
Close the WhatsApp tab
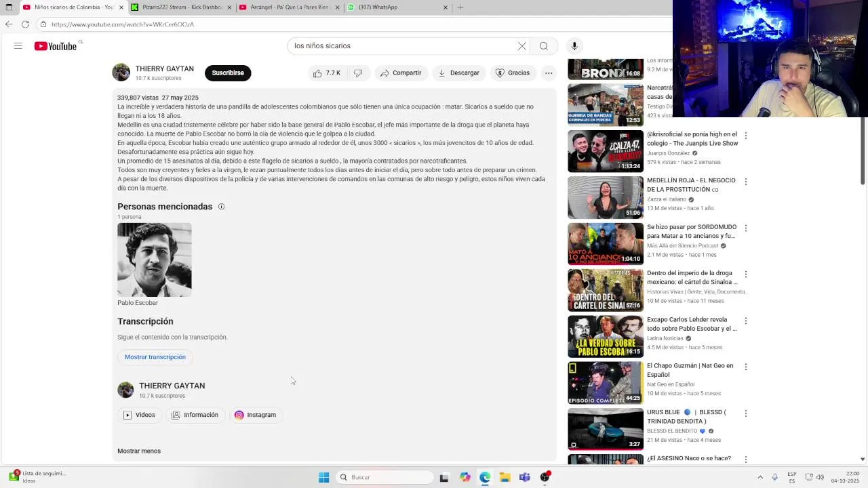tap(446, 7)
